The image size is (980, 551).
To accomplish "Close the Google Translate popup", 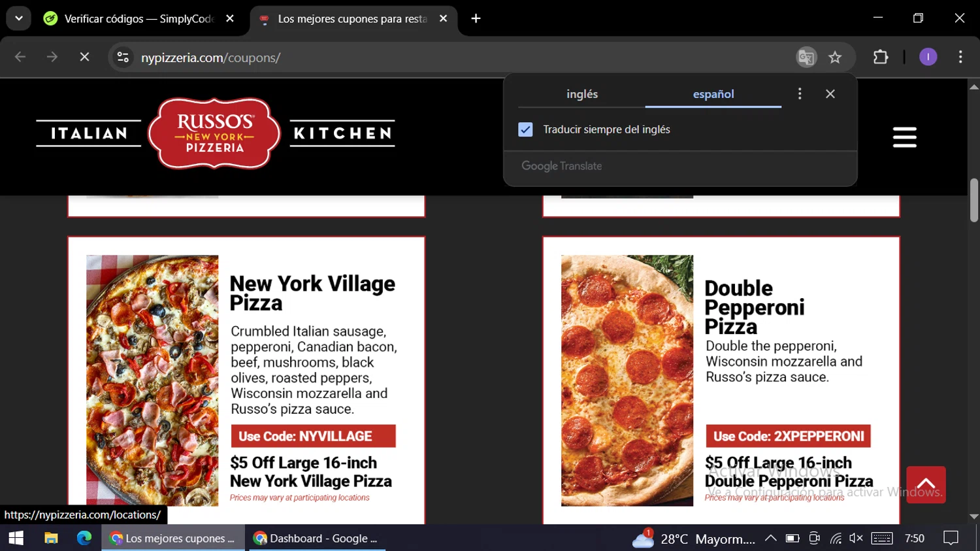I will (x=830, y=94).
